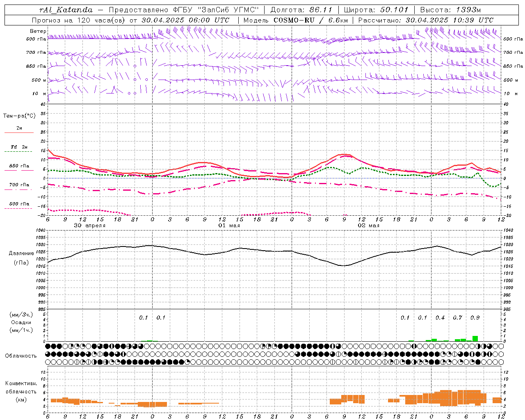The height and width of the screenshot is (420, 525).
Task: Click the '(мм/3ч.)' precipitation unit label
Action: (x=21, y=315)
